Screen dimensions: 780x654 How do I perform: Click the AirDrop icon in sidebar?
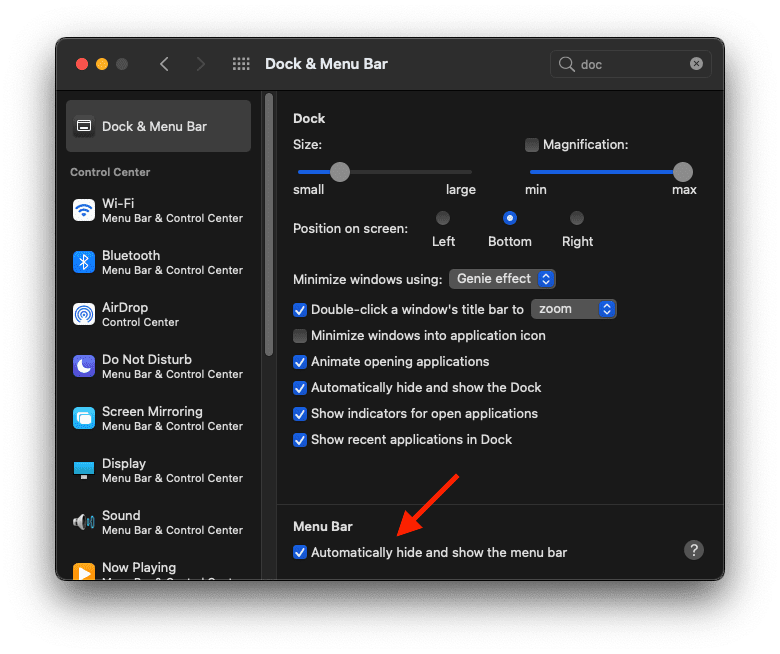pos(84,314)
